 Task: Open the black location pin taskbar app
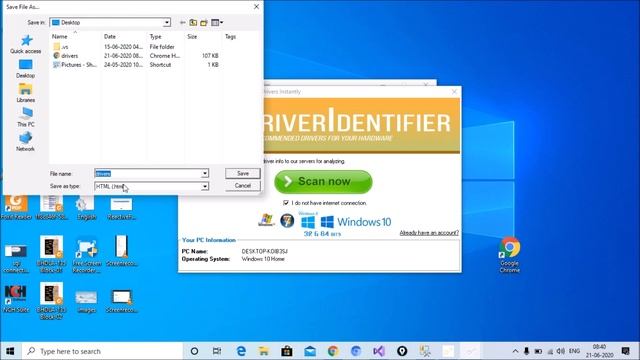[402, 351]
